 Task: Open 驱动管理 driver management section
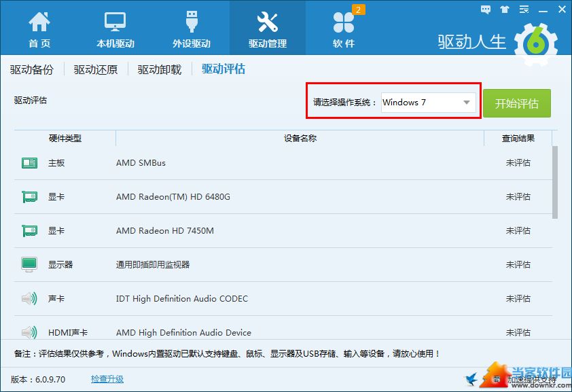click(x=268, y=29)
